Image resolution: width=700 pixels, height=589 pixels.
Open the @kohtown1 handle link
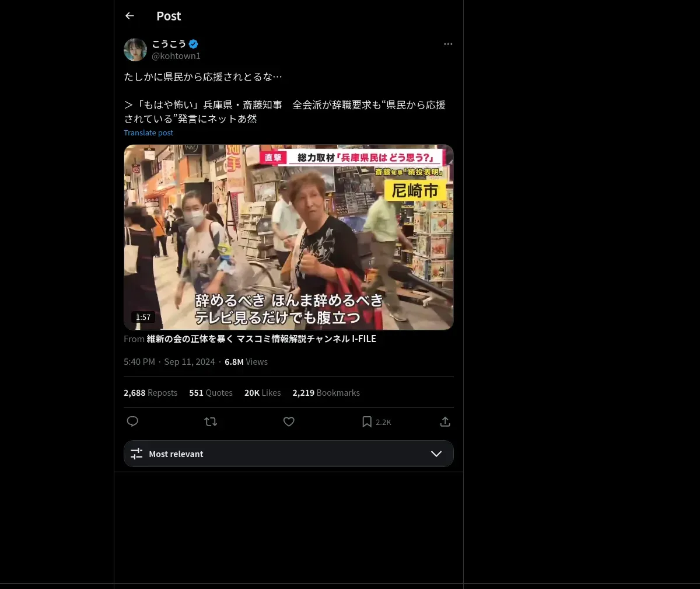point(176,56)
